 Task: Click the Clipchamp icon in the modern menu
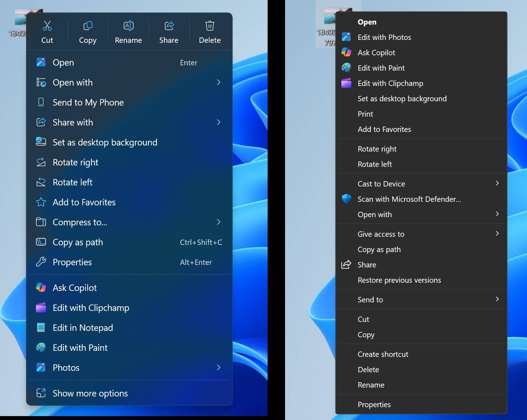click(41, 308)
